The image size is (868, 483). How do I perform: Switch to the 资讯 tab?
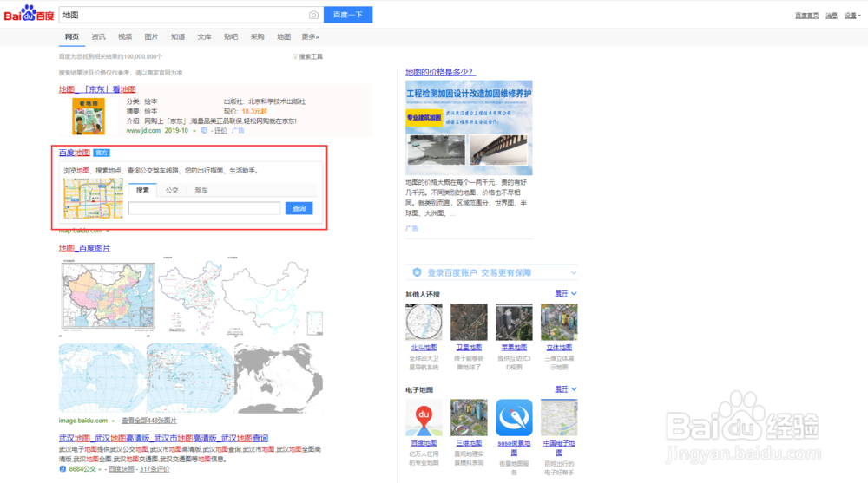click(99, 36)
